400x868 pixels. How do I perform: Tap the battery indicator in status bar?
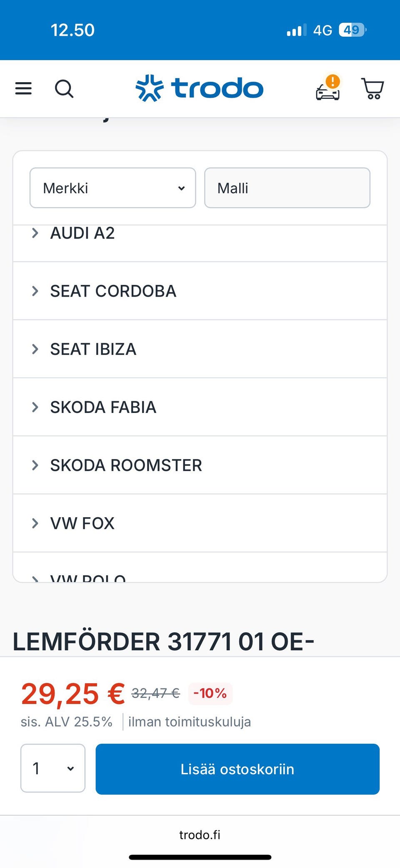pyautogui.click(x=352, y=30)
